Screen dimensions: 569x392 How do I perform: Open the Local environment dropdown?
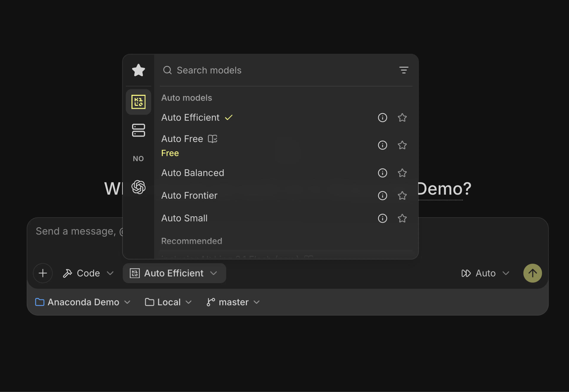coord(168,302)
